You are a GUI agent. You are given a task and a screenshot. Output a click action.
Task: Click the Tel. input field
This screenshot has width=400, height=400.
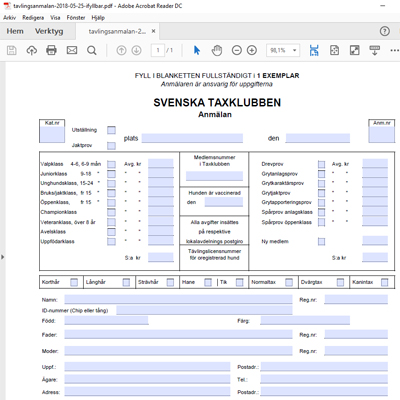[x=324, y=379]
